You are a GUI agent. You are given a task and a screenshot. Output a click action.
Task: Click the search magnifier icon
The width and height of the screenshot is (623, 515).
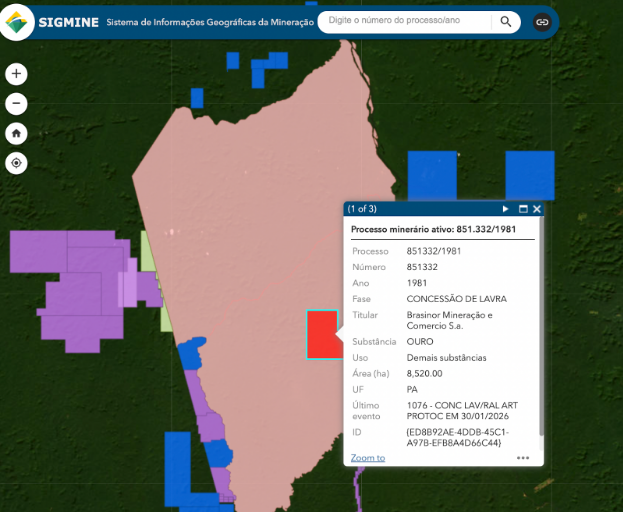tap(506, 21)
